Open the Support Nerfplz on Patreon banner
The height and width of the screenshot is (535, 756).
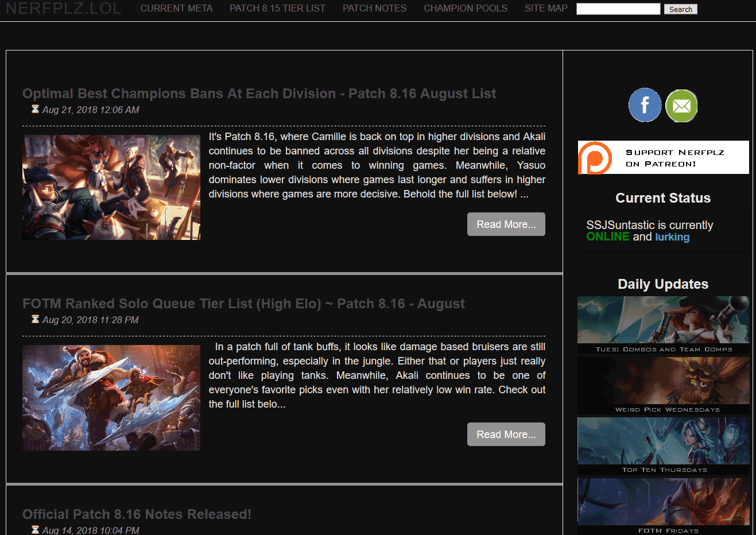pos(663,157)
